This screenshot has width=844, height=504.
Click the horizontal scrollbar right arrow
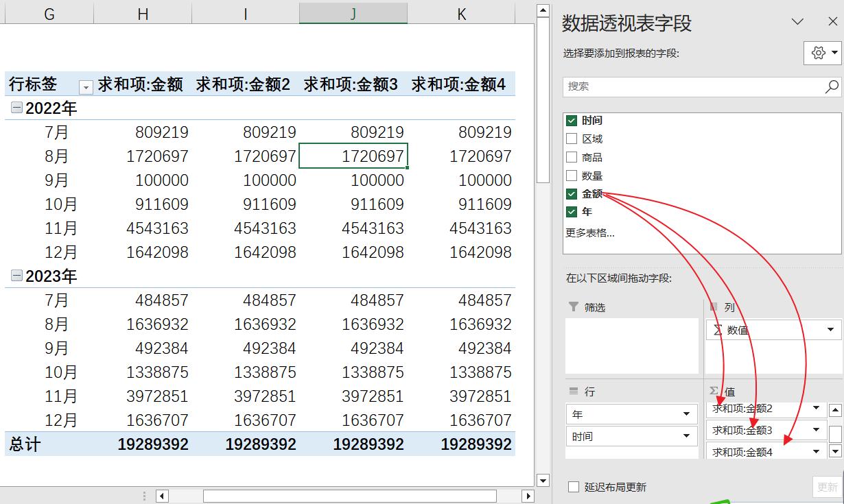(527, 494)
